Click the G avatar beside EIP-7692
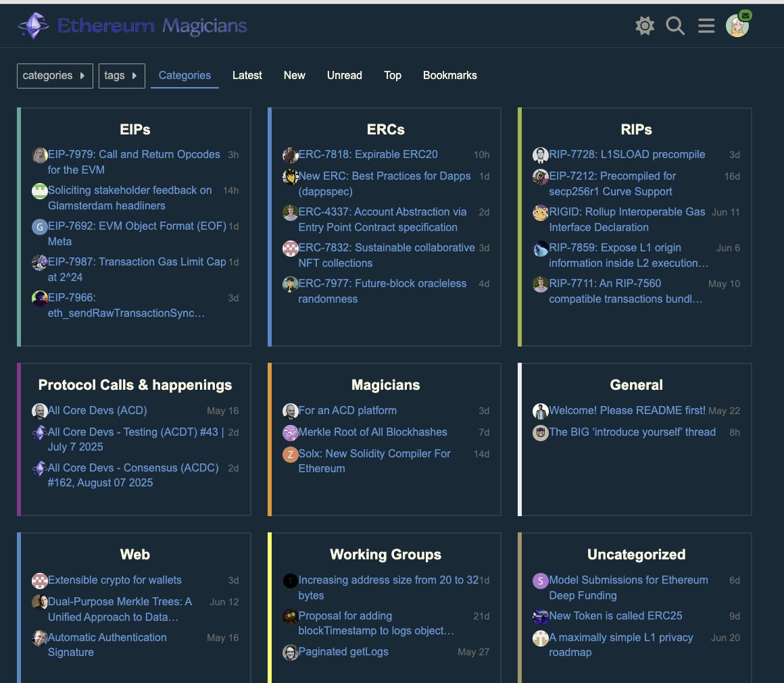The image size is (784, 683). (39, 227)
